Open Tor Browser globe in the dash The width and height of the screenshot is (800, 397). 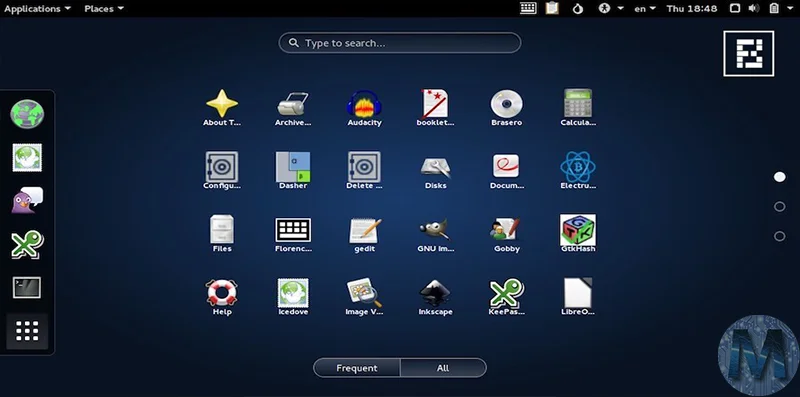coord(27,114)
